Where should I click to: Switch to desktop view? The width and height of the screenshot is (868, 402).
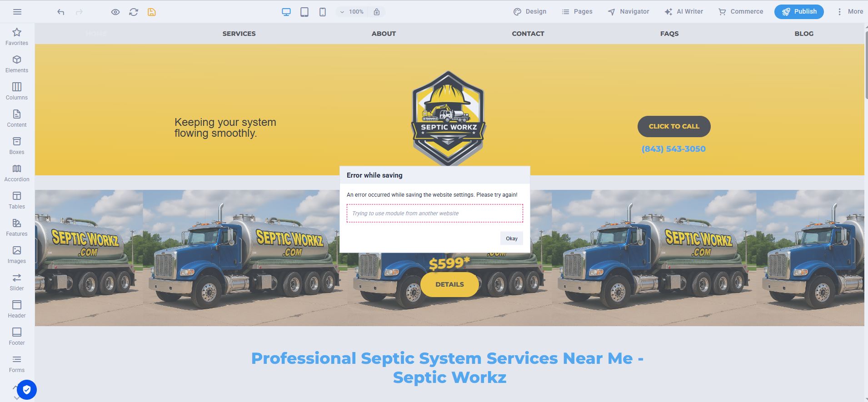286,12
